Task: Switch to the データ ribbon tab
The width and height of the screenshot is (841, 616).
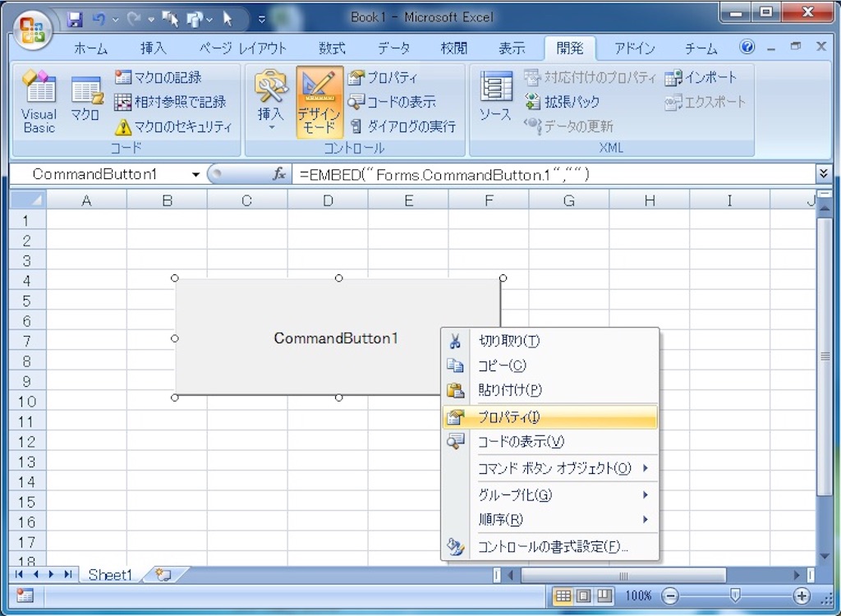Action: tap(393, 48)
